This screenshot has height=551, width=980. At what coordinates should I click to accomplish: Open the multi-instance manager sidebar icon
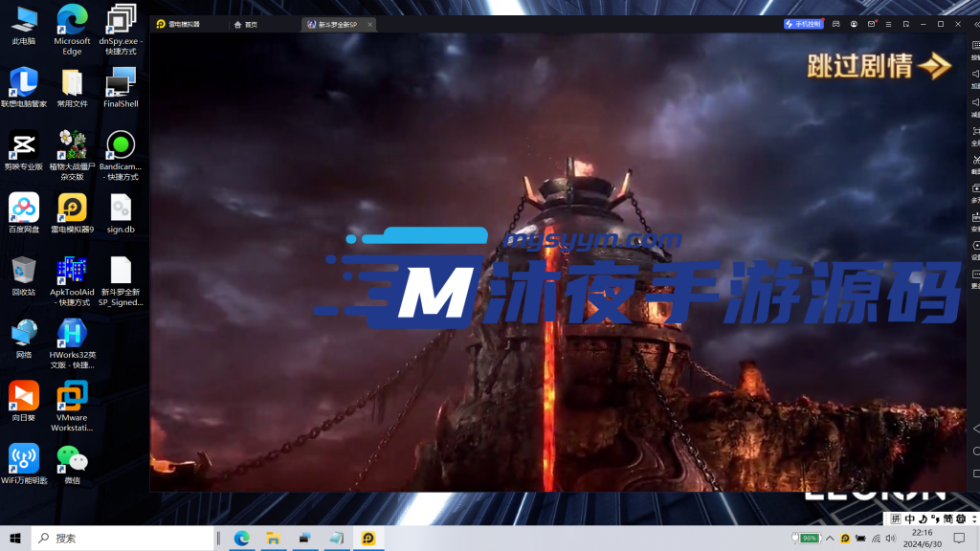975,188
